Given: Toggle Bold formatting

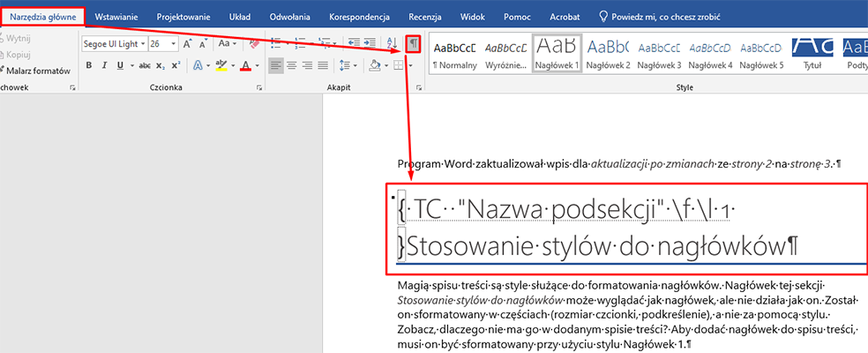Looking at the screenshot, I should [x=88, y=65].
